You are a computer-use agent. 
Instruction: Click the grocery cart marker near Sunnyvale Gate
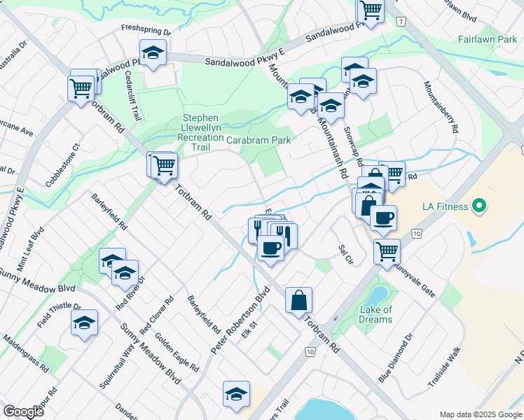click(387, 252)
